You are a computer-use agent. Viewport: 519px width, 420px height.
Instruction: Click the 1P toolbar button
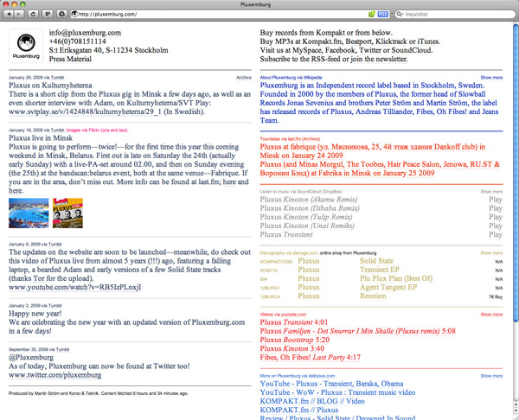click(x=48, y=14)
